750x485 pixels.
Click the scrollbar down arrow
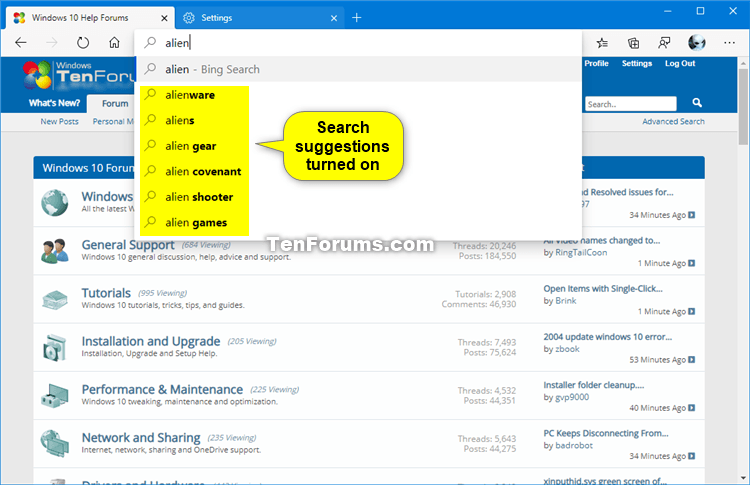[743, 478]
